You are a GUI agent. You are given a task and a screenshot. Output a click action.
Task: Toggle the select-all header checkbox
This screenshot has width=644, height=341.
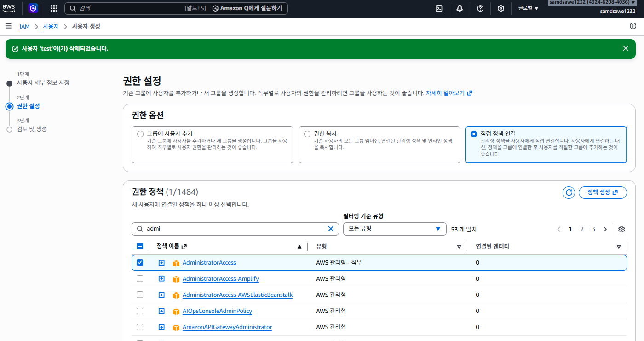click(x=140, y=246)
